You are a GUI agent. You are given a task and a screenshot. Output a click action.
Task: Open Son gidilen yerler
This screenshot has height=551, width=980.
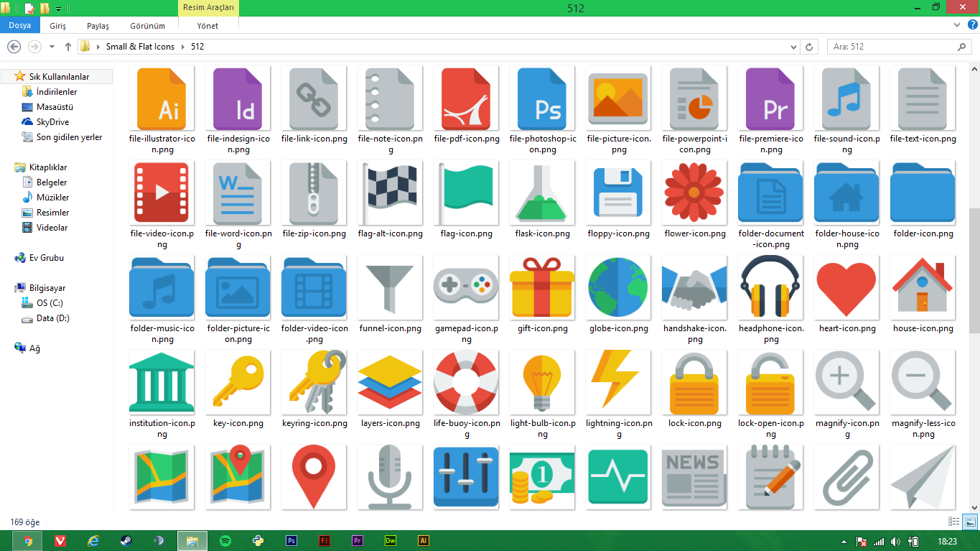click(x=69, y=137)
